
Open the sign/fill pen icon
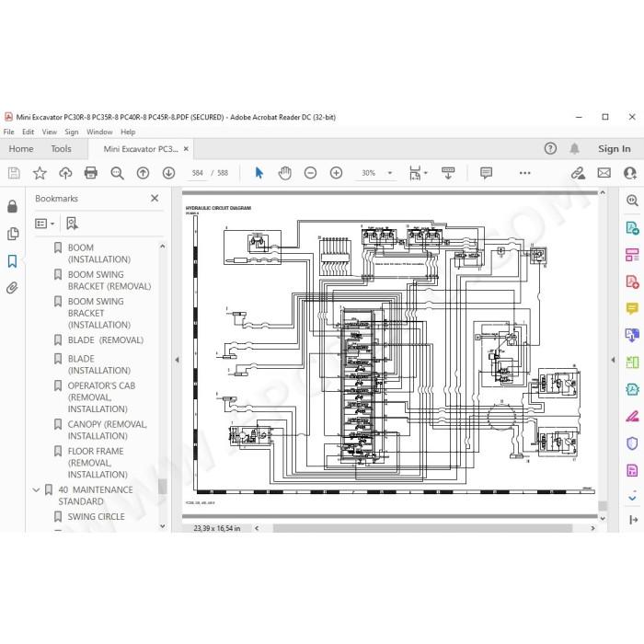578,173
